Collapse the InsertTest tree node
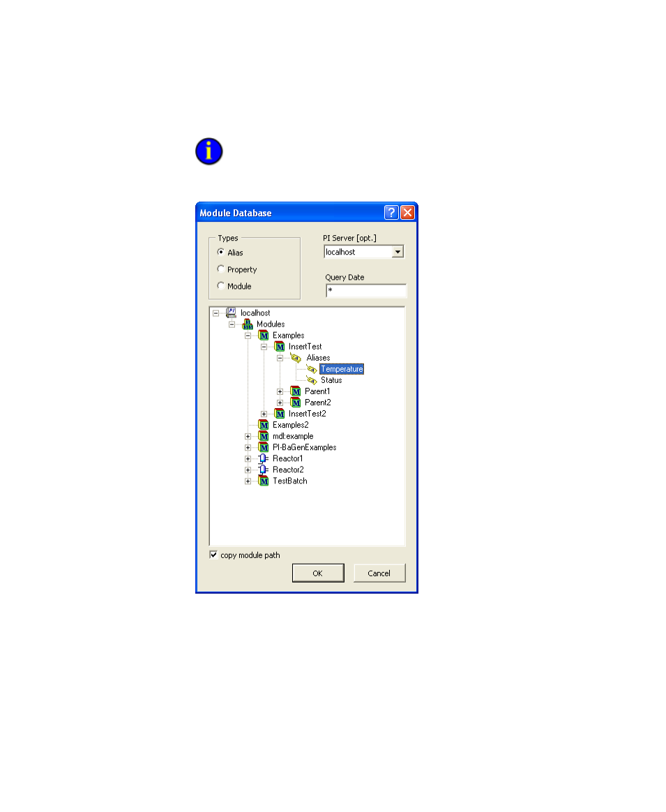 (x=264, y=347)
